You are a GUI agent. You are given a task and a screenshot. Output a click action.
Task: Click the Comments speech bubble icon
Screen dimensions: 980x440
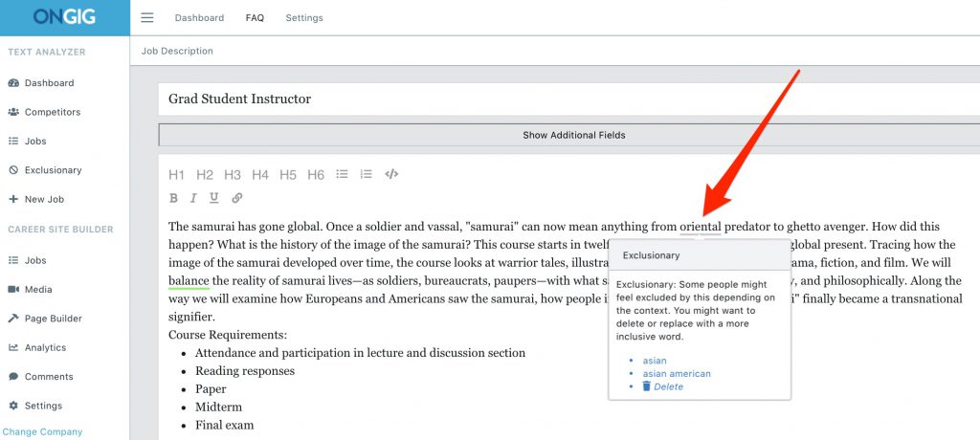[13, 376]
